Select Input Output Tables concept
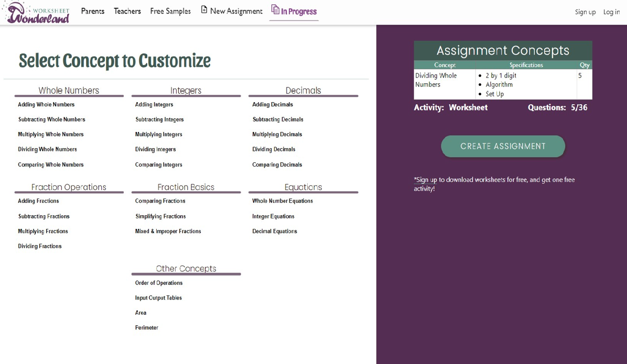Viewport: 627px width, 364px height. pos(158,298)
